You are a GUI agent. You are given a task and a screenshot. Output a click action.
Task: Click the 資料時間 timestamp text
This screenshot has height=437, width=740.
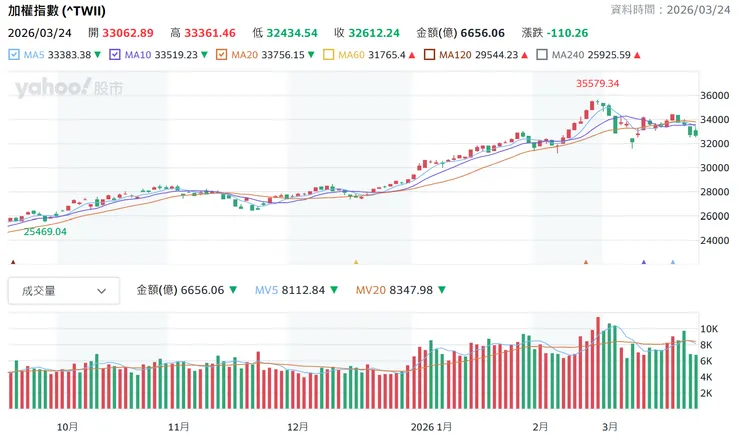(x=671, y=10)
